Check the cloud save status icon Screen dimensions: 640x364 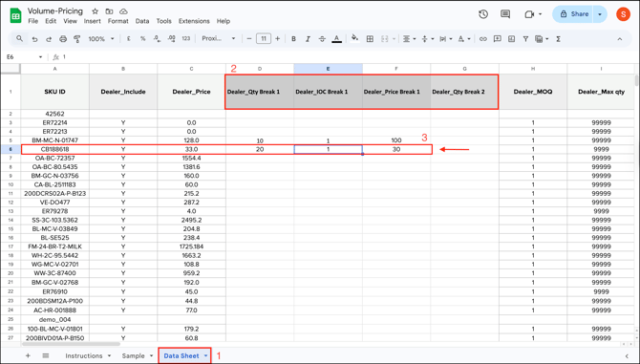tap(123, 11)
